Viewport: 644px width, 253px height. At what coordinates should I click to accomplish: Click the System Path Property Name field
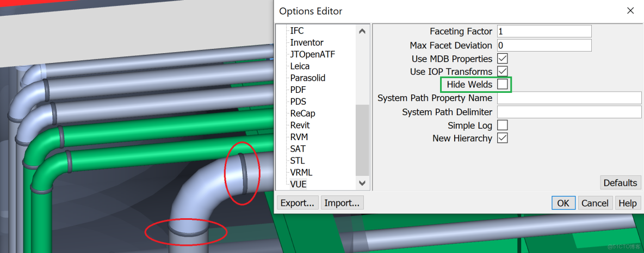(569, 98)
